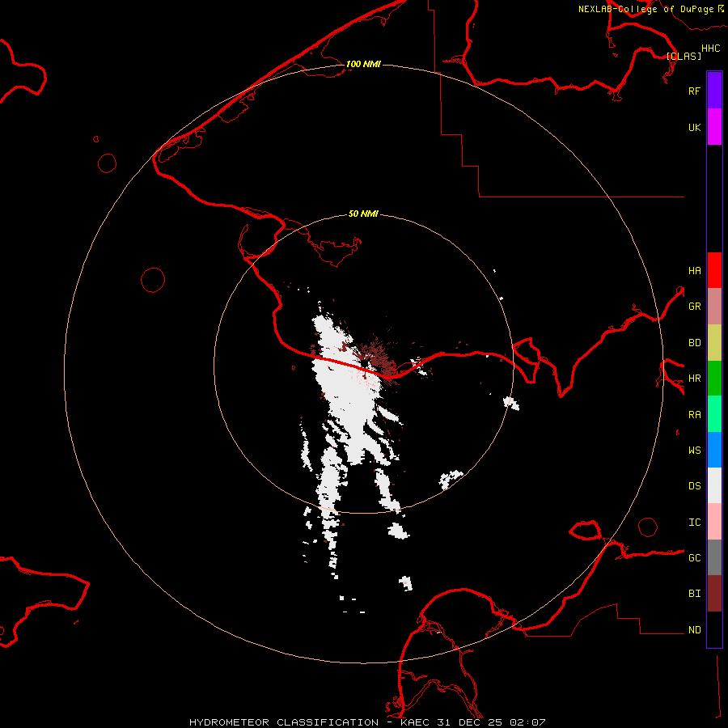Image resolution: width=728 pixels, height=728 pixels.
Task: Click the WS blue legend swatch
Action: pos(714,450)
